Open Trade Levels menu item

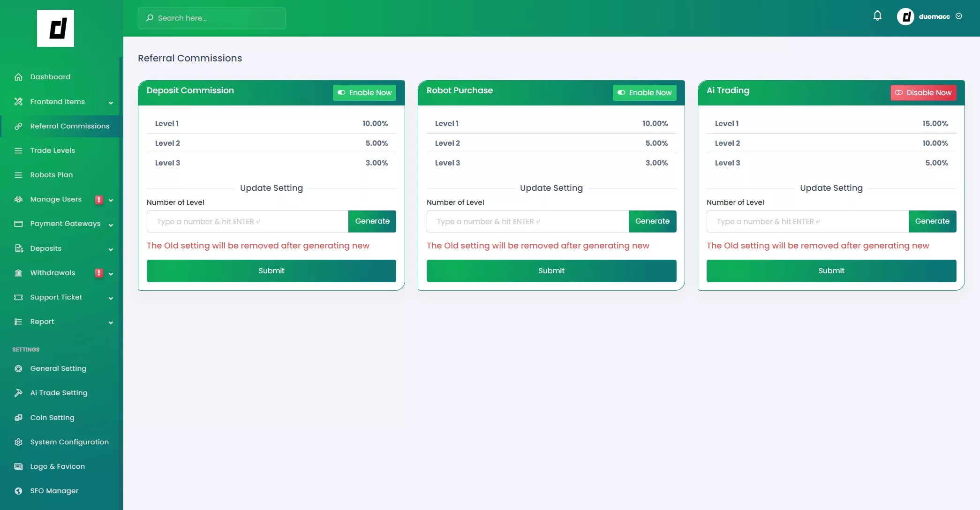point(53,150)
